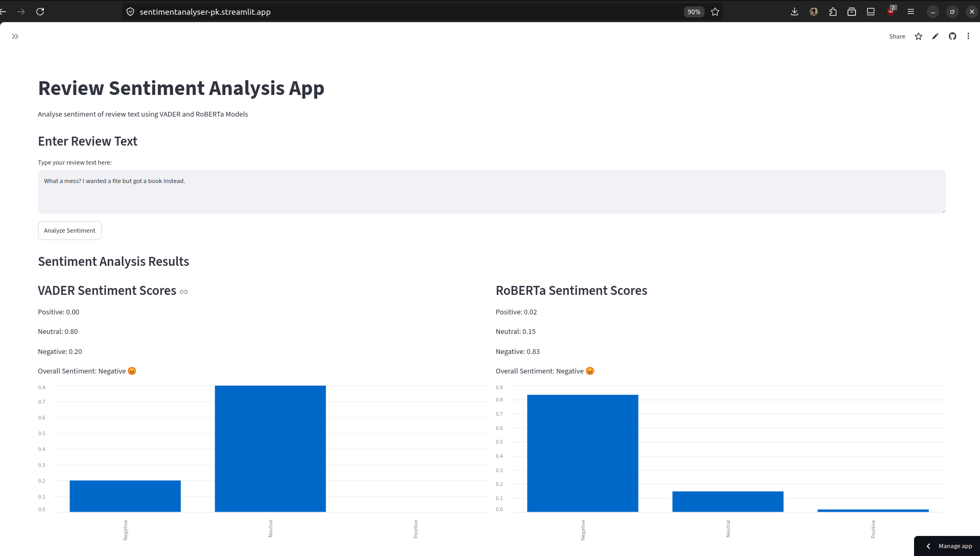The image size is (980, 556).
Task: Copy anchor link for VADER heading
Action: click(184, 292)
